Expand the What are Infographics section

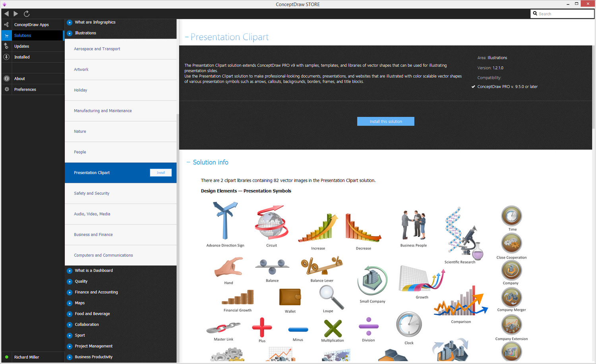70,22
